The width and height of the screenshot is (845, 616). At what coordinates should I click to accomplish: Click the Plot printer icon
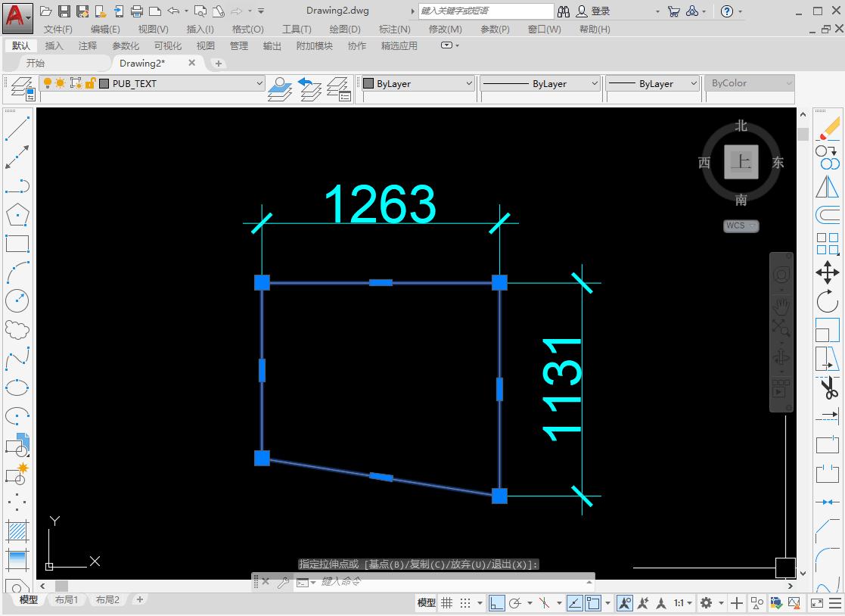point(137,11)
